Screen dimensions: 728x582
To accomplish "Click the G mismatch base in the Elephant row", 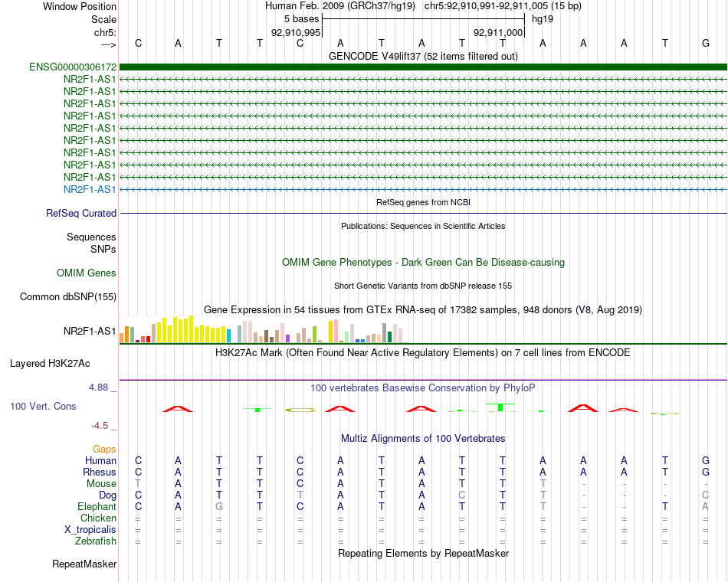I will 219,506.
